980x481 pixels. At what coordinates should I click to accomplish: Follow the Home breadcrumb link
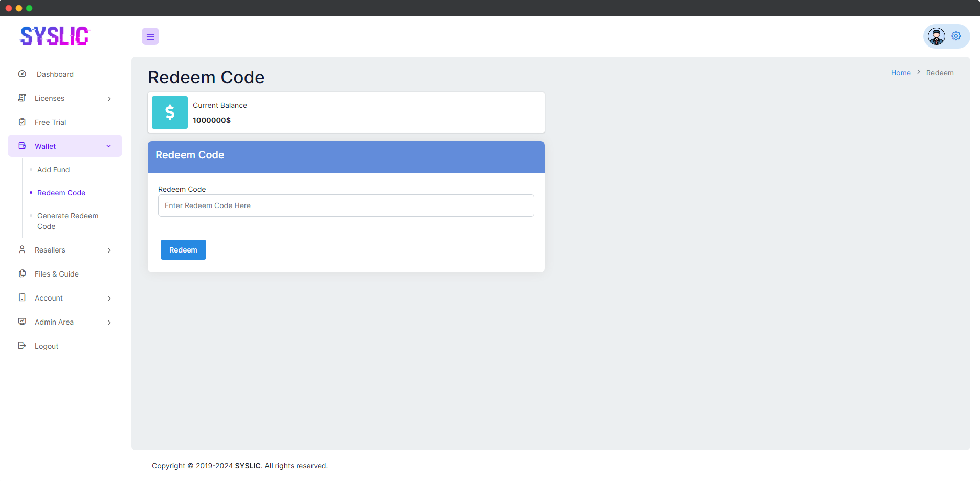[x=900, y=73]
